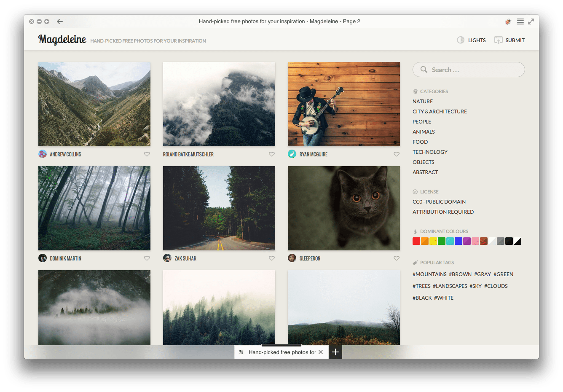Open the People category
The height and width of the screenshot is (392, 563).
tap(422, 122)
